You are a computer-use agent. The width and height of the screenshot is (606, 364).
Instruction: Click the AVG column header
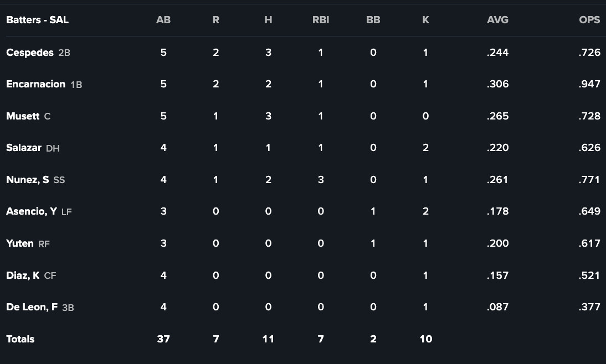pos(497,20)
